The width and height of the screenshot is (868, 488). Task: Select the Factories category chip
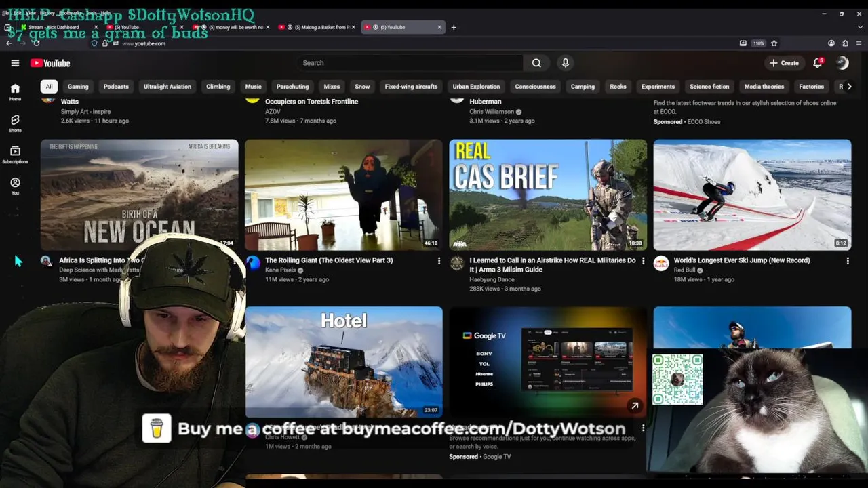click(x=811, y=87)
